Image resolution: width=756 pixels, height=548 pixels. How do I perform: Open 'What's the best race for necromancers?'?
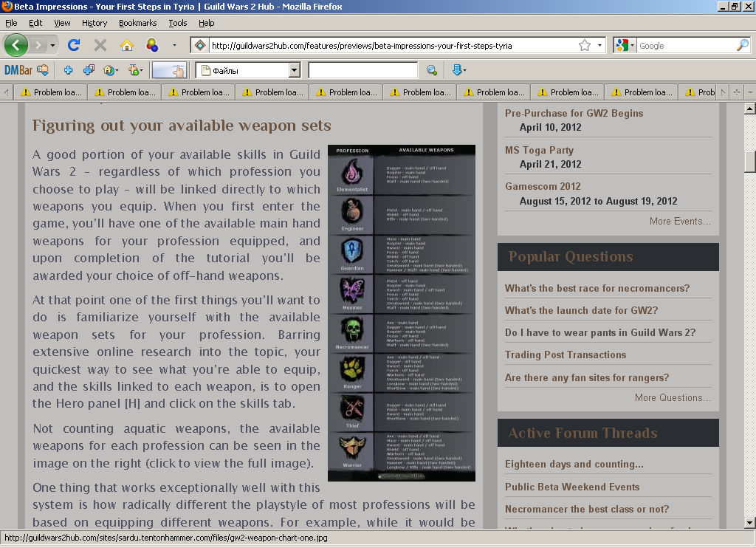point(597,289)
